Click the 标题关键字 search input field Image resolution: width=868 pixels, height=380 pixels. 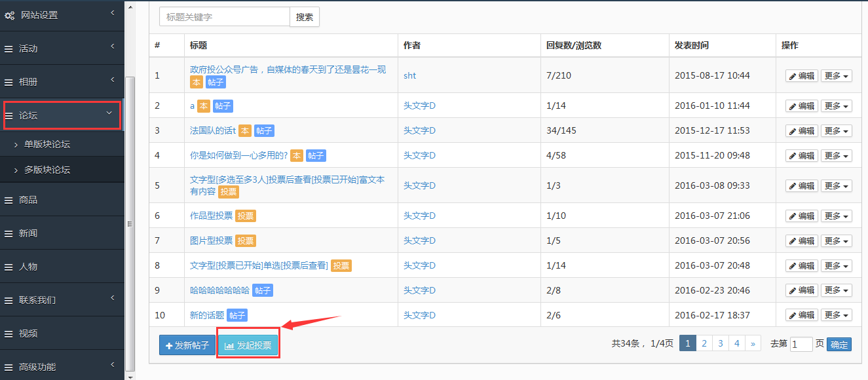225,17
